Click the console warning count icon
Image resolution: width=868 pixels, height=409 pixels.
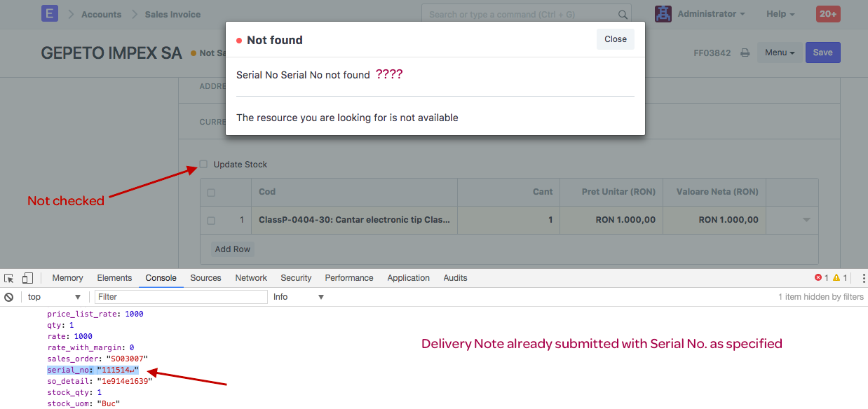(836, 278)
